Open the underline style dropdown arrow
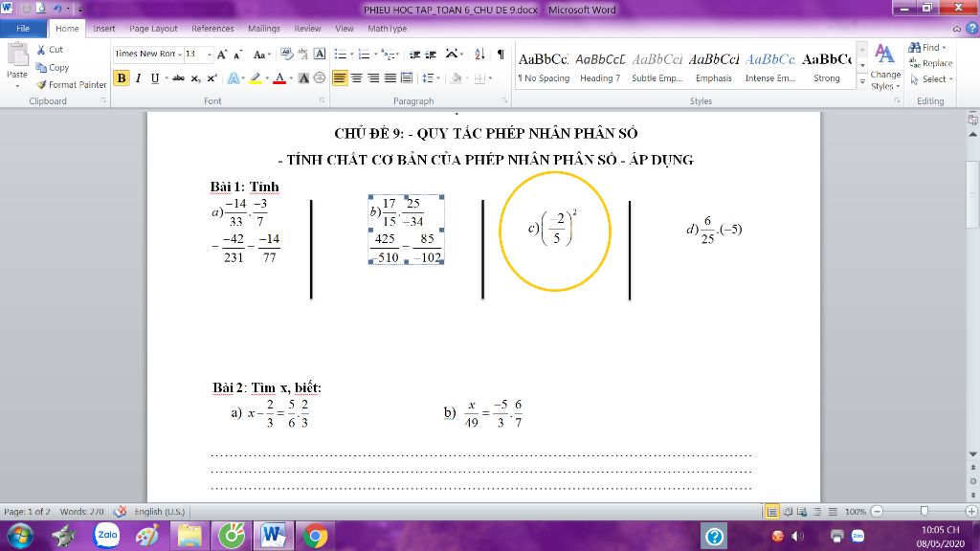The height and width of the screenshot is (551, 980). click(x=167, y=78)
